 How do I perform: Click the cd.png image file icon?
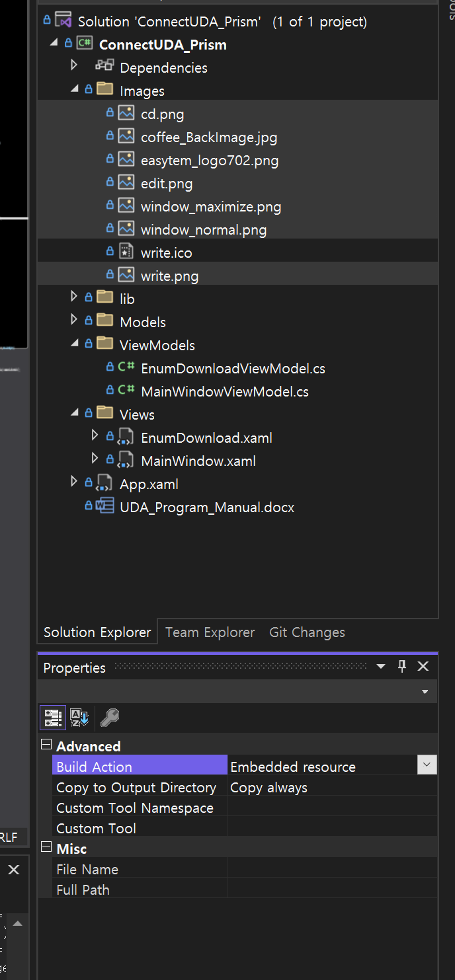tap(126, 113)
